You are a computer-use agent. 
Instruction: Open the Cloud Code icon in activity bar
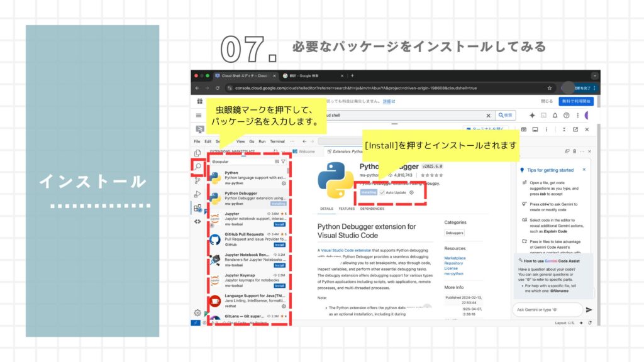197,222
